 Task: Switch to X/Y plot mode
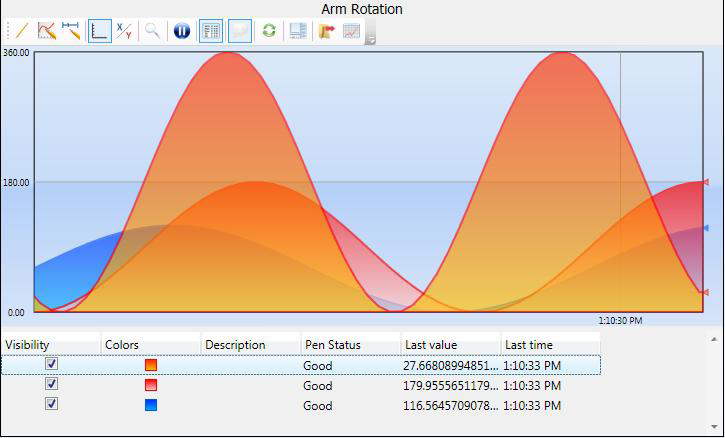pos(124,31)
